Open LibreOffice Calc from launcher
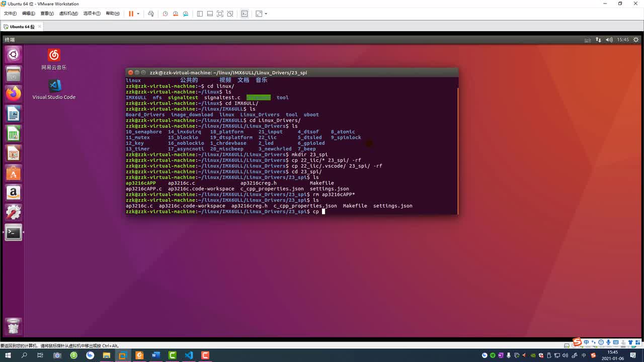 coord(14,133)
